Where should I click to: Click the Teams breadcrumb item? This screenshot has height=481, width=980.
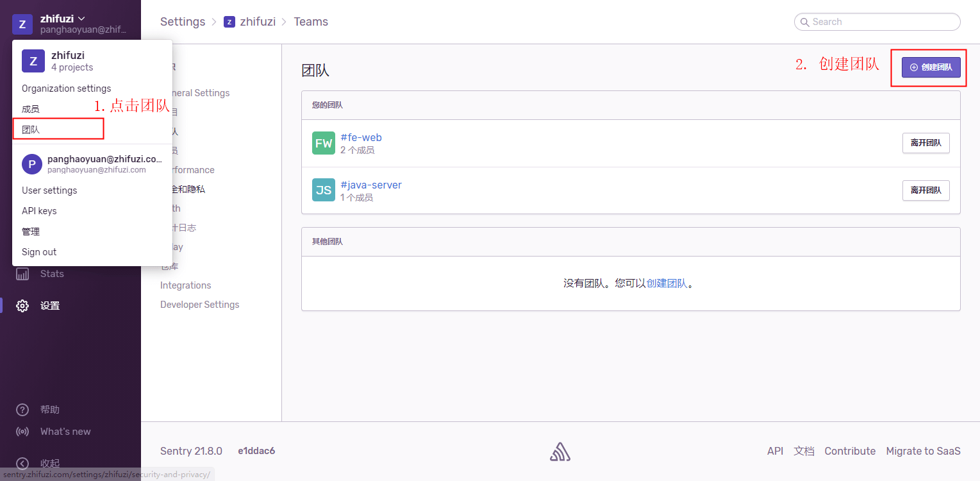pos(311,22)
